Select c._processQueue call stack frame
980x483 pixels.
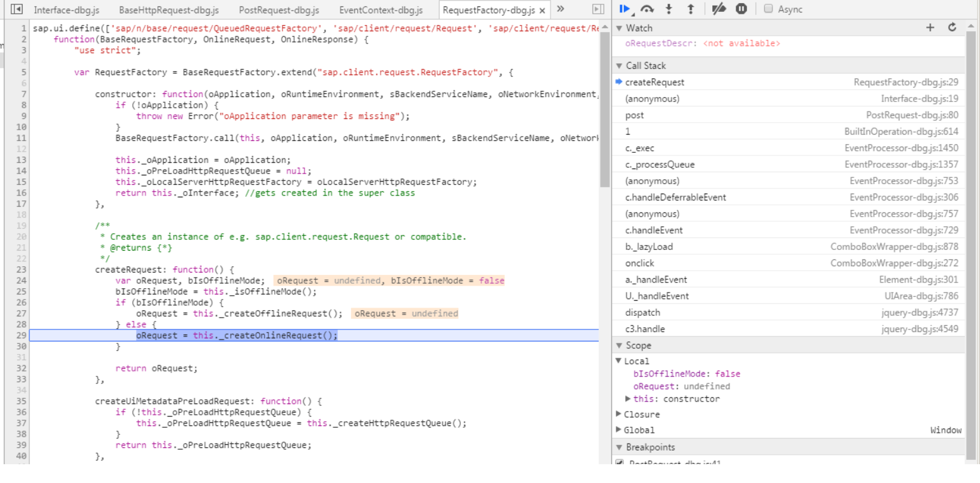point(788,164)
